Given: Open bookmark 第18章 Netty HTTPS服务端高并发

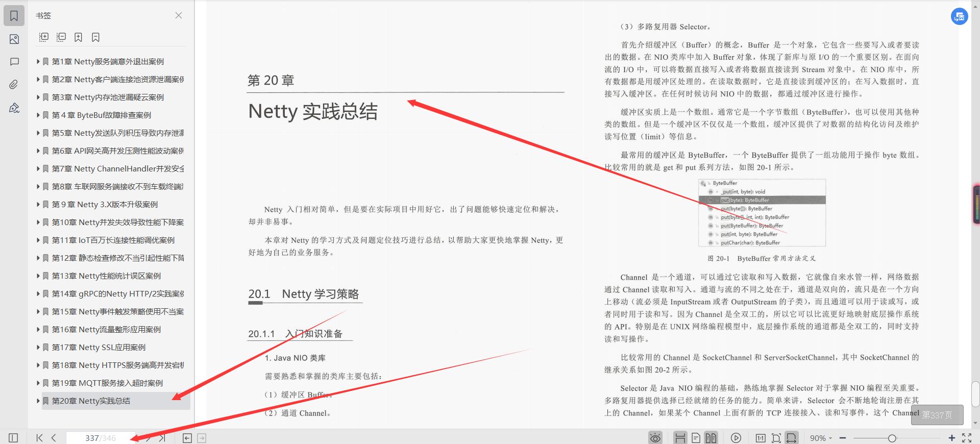Looking at the screenshot, I should pyautogui.click(x=118, y=365).
